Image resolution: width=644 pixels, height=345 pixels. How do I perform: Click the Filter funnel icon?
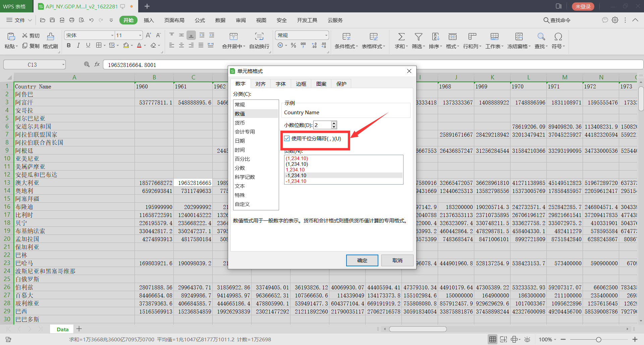(418, 37)
